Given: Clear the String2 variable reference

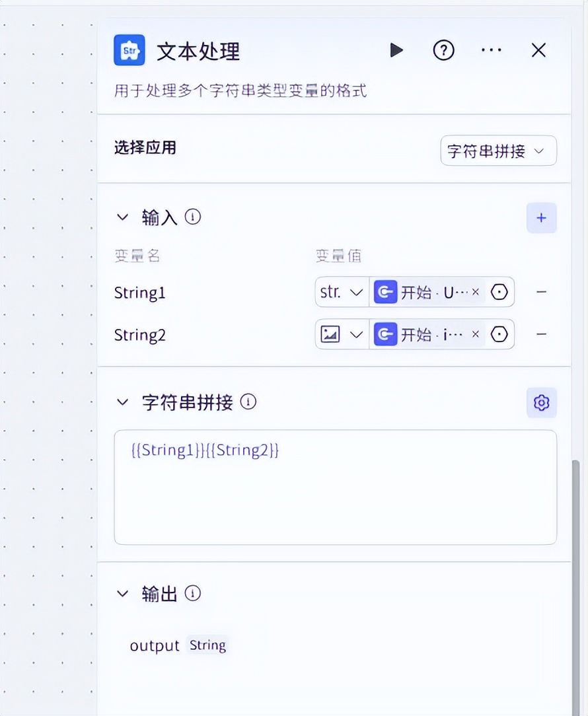Looking at the screenshot, I should point(476,335).
